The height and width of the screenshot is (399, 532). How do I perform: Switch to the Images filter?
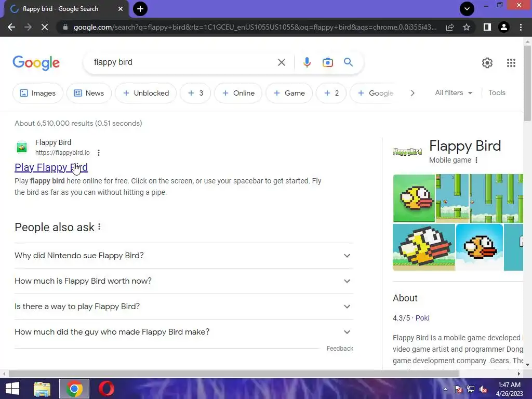[37, 93]
